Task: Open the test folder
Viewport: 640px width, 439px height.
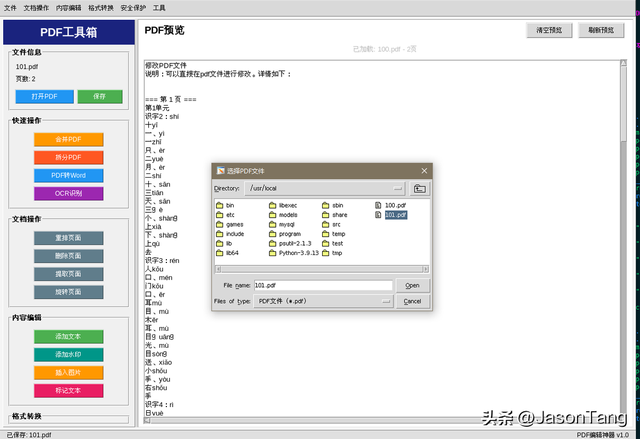Action: point(333,244)
